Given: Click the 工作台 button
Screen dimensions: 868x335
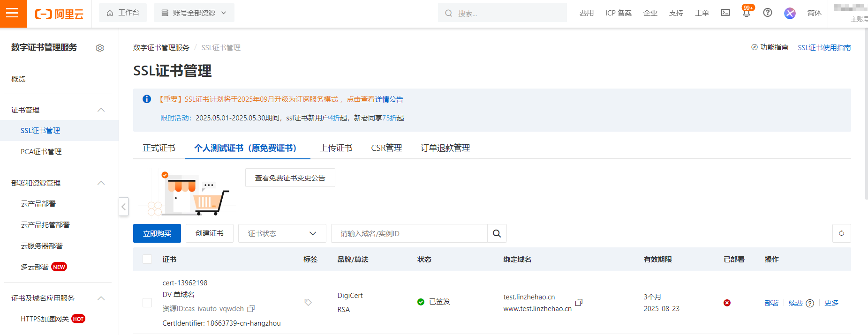Looking at the screenshot, I should [123, 13].
